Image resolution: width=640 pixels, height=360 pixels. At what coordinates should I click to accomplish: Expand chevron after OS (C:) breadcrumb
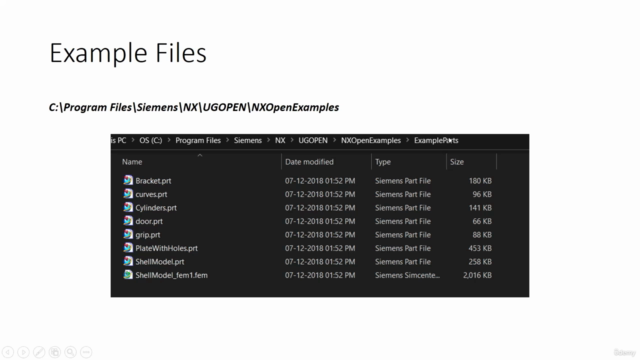169,140
